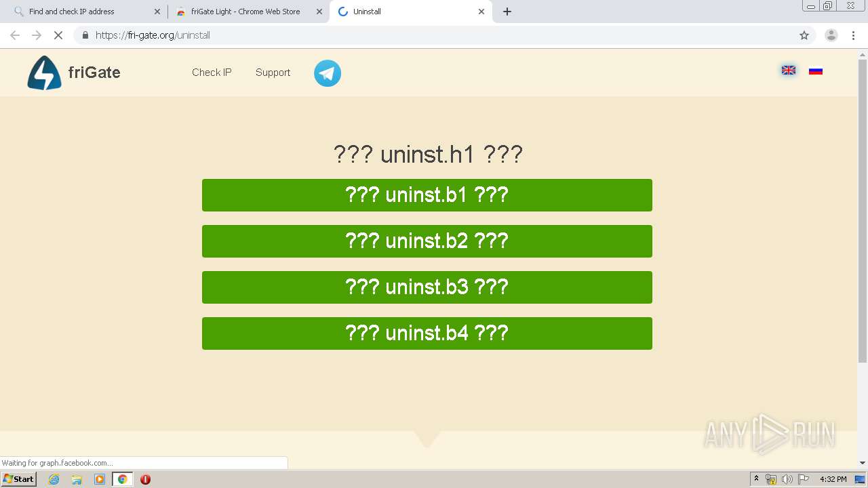This screenshot has height=488, width=868.
Task: Click the uninst.b3 green button
Action: [427, 287]
